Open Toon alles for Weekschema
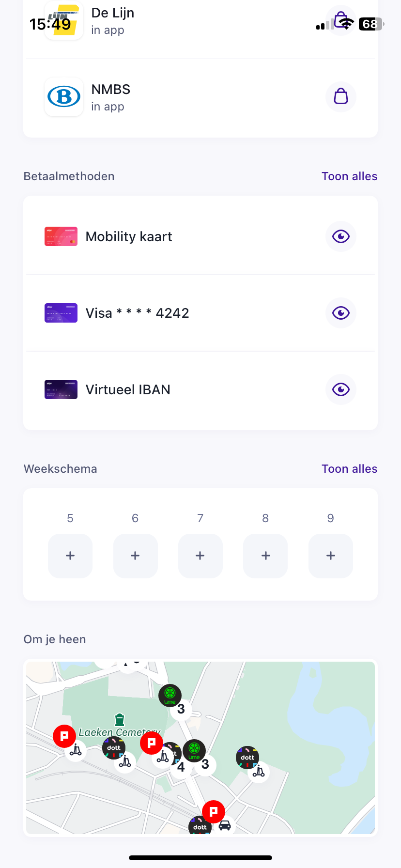This screenshot has width=401, height=868. [x=349, y=469]
